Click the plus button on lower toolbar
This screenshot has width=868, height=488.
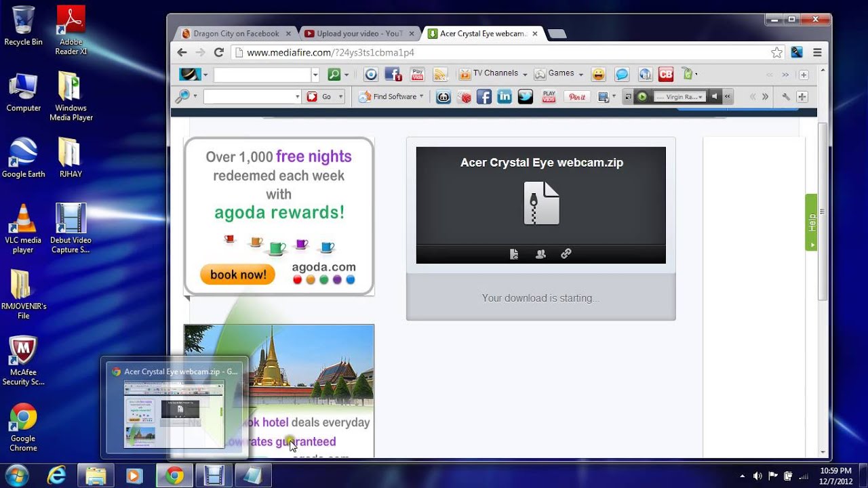click(x=802, y=97)
